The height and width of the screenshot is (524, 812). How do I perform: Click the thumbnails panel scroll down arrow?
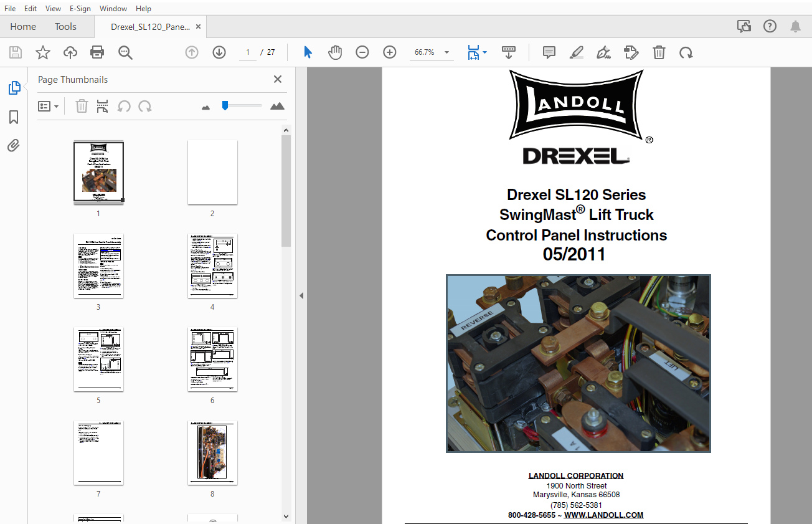coord(286,516)
